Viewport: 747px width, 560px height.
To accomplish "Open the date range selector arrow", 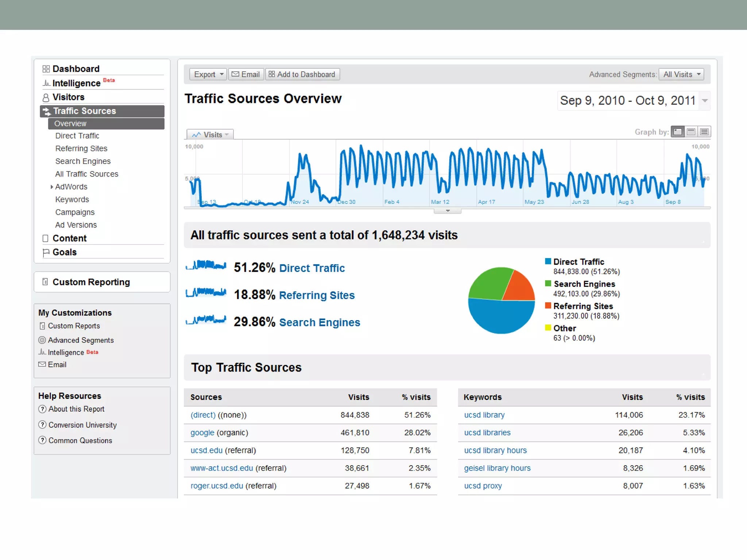I will click(705, 101).
